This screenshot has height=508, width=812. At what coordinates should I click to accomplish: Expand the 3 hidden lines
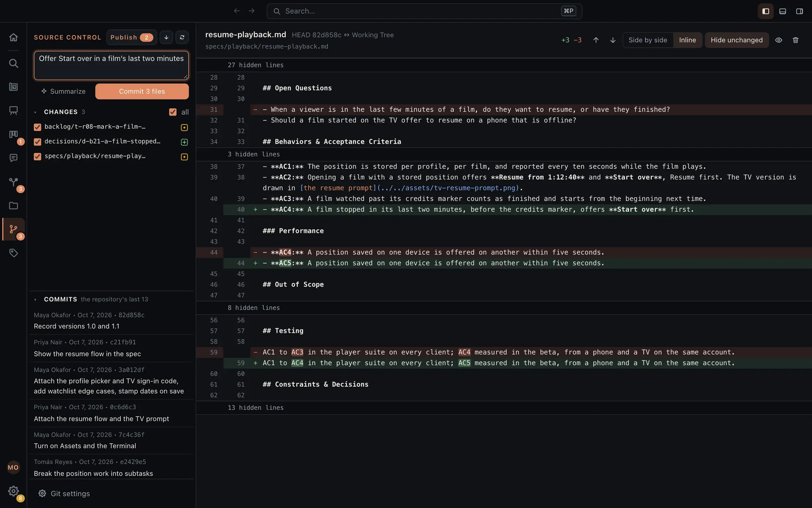coord(504,154)
